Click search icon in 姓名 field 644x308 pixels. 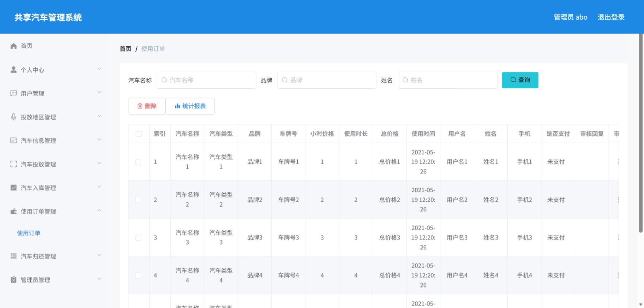[405, 80]
